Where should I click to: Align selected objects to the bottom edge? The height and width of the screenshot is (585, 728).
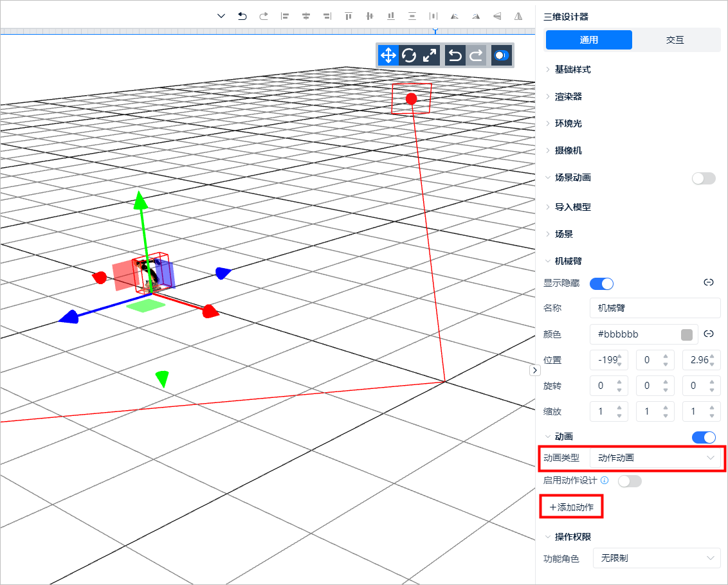[x=391, y=16]
